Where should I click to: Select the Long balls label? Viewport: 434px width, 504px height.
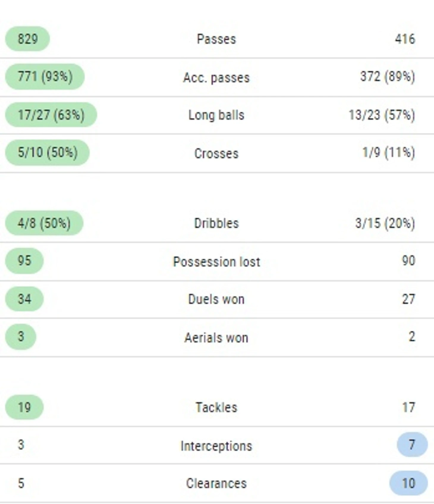pyautogui.click(x=216, y=115)
